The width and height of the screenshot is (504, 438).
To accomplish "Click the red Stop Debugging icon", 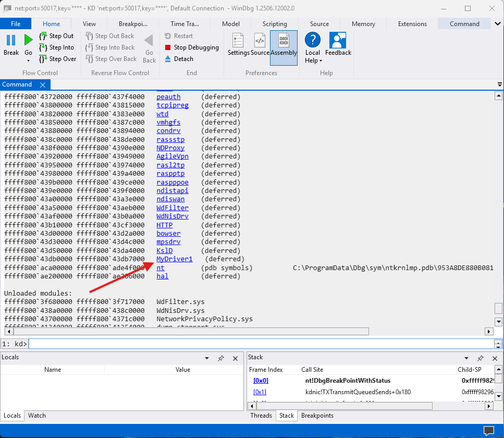I will tap(167, 47).
